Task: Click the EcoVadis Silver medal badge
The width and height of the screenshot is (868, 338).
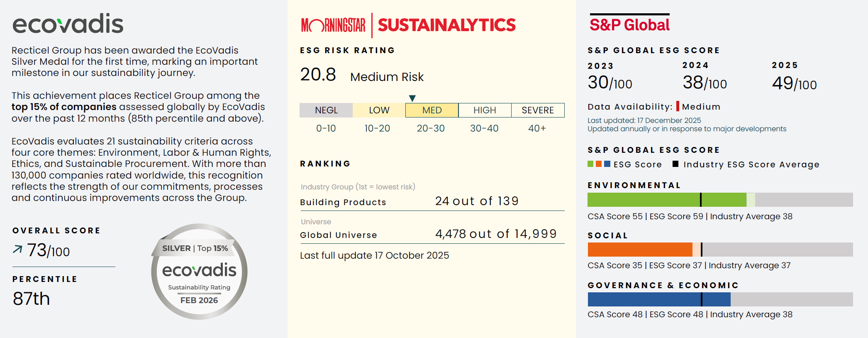Action: 199,272
